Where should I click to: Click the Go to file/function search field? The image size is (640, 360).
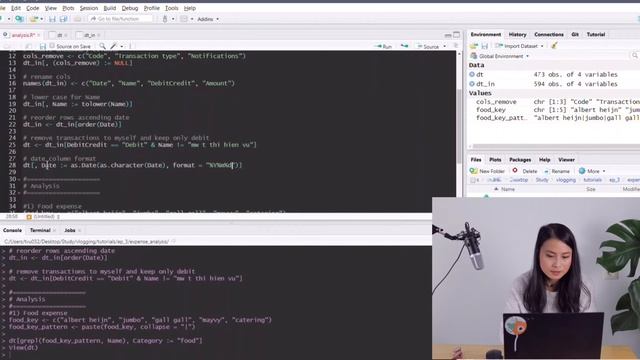coord(121,19)
